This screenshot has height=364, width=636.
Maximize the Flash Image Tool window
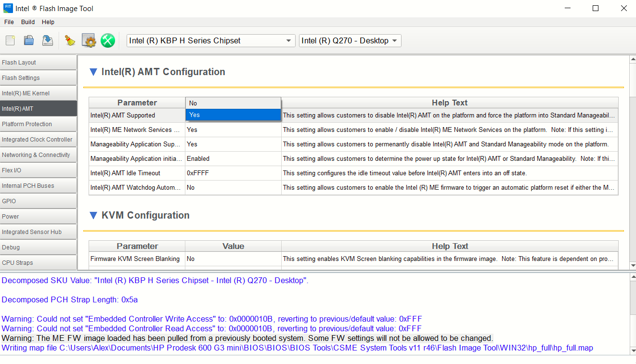596,8
